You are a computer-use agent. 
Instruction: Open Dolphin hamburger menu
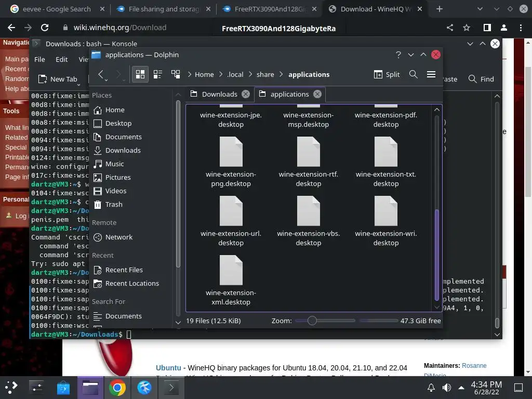431,74
